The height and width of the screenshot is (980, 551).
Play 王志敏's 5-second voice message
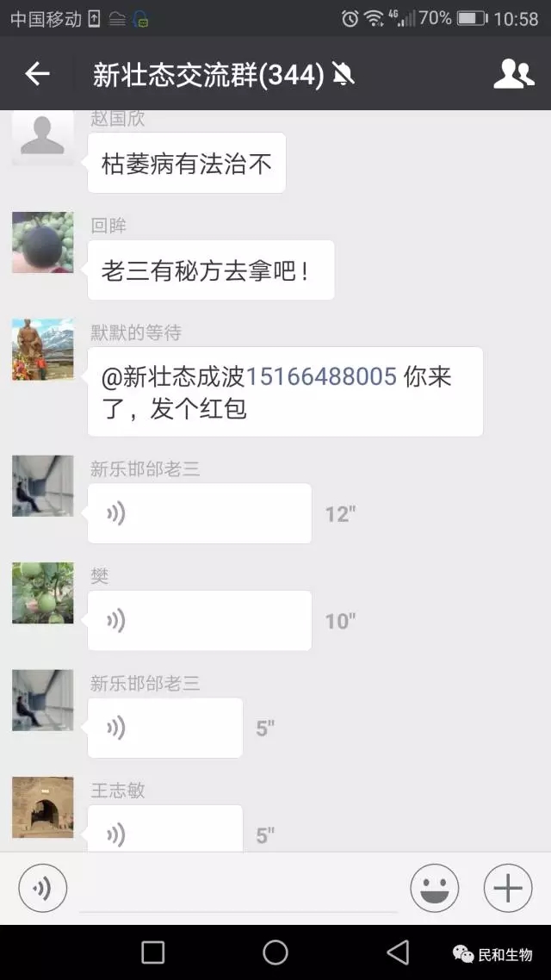pyautogui.click(x=165, y=828)
